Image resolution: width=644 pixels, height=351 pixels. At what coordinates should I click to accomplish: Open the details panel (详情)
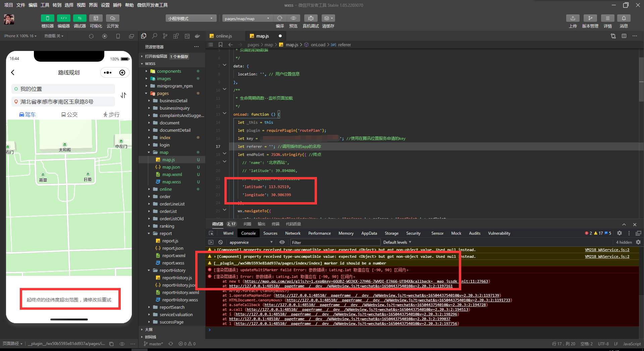[607, 18]
